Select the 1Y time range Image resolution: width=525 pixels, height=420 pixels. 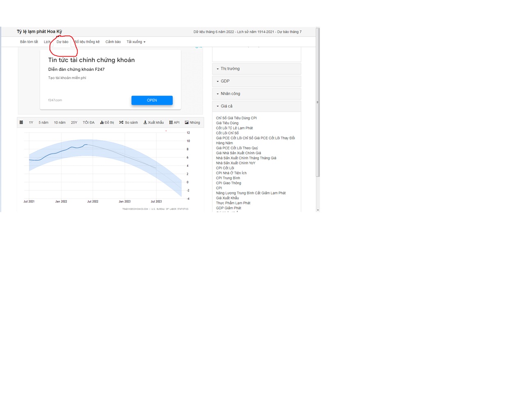[x=31, y=122]
